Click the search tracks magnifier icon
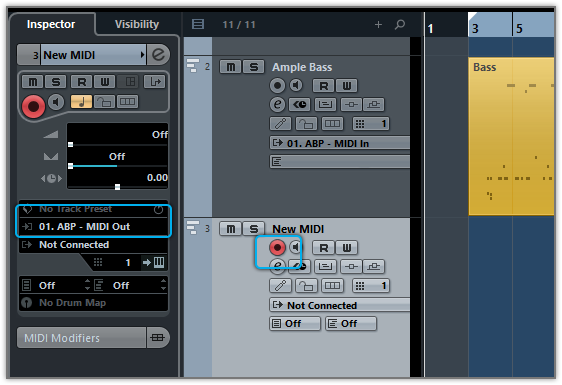Image resolution: width=562 pixels, height=385 pixels. pyautogui.click(x=400, y=24)
